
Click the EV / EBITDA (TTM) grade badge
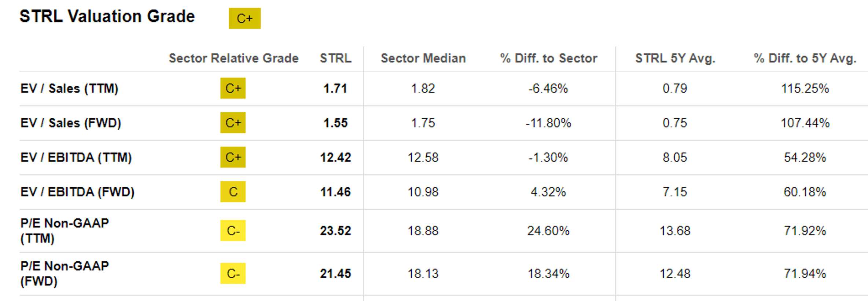(x=233, y=157)
